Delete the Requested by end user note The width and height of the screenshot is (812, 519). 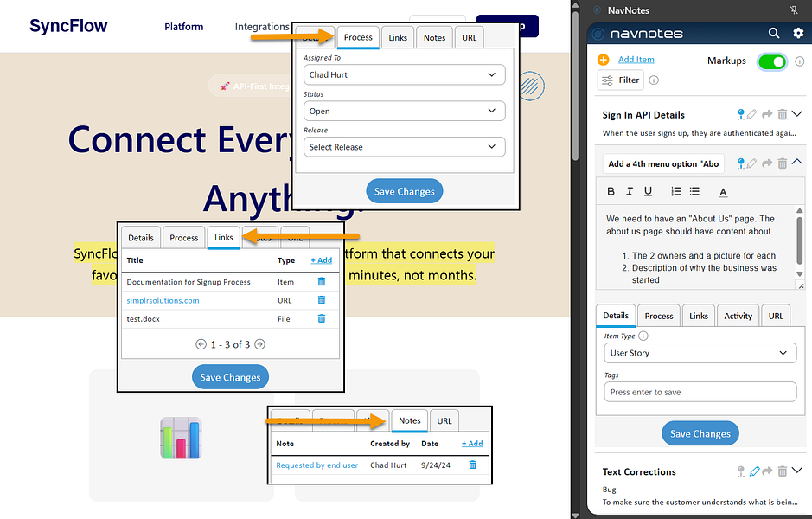[473, 465]
